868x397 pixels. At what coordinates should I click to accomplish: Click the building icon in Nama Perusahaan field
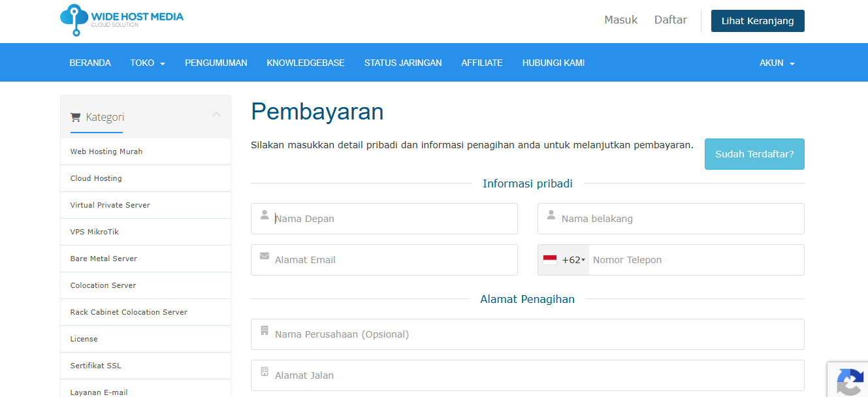click(x=264, y=330)
